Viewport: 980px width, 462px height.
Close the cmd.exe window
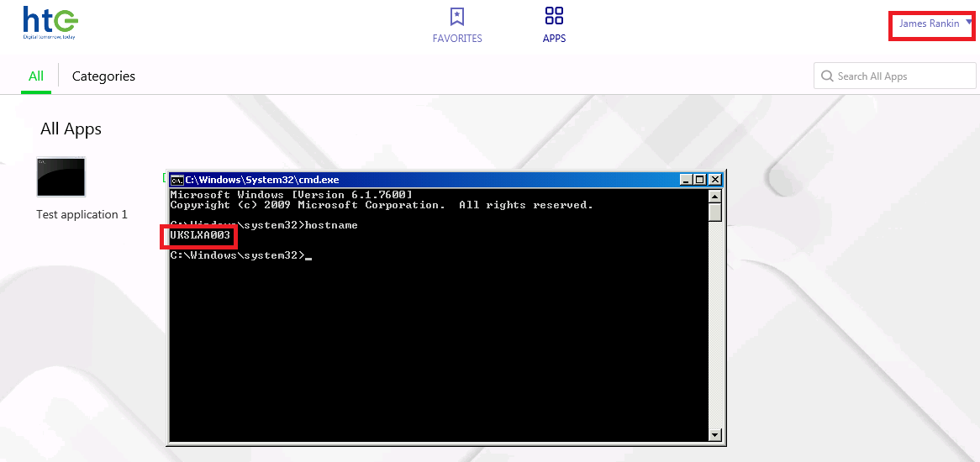click(715, 180)
